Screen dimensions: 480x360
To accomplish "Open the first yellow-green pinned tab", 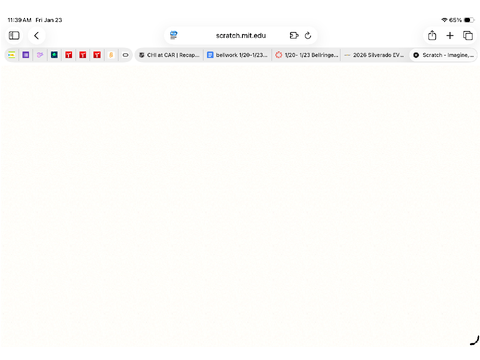I will (12, 55).
